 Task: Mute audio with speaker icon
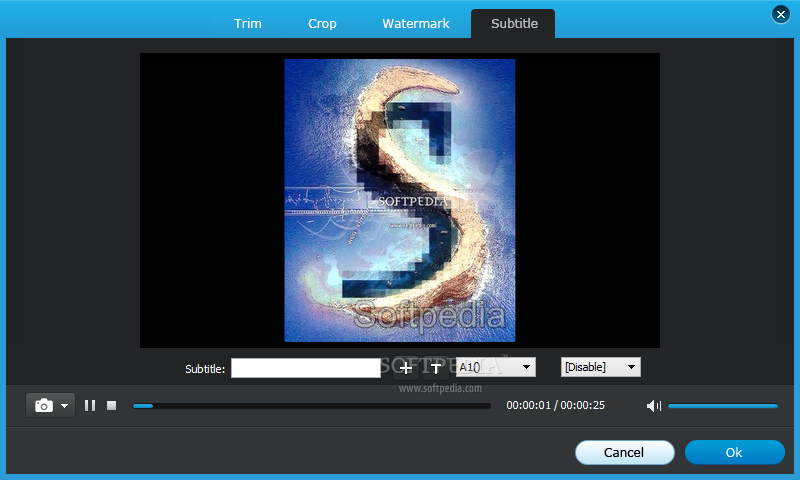coord(653,406)
